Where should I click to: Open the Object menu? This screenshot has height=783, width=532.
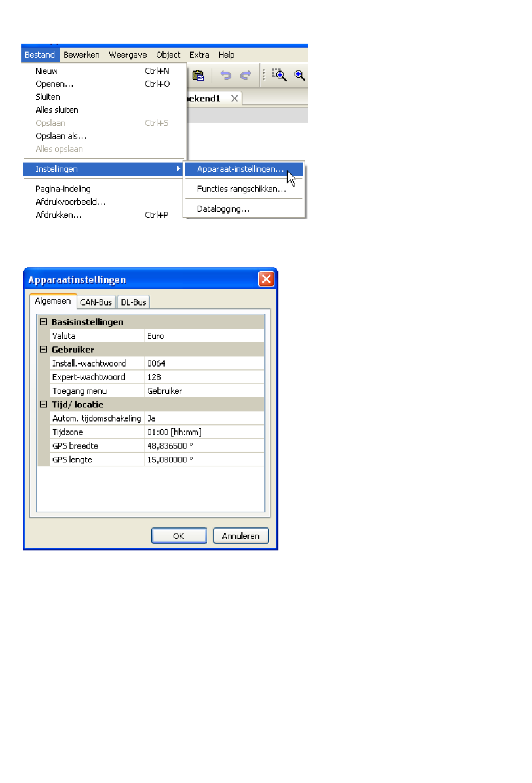coord(168,55)
